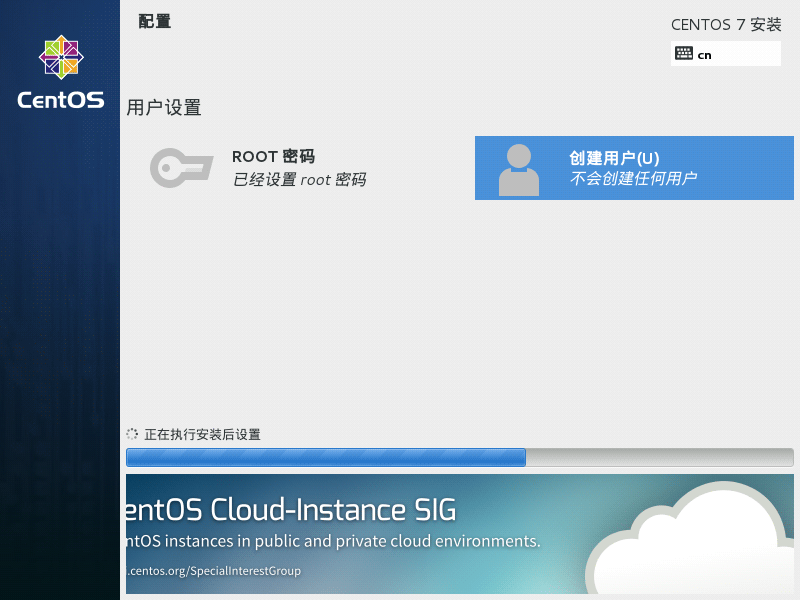Select the cn keyboard layout indicator
This screenshot has height=600, width=800.
[x=705, y=55]
